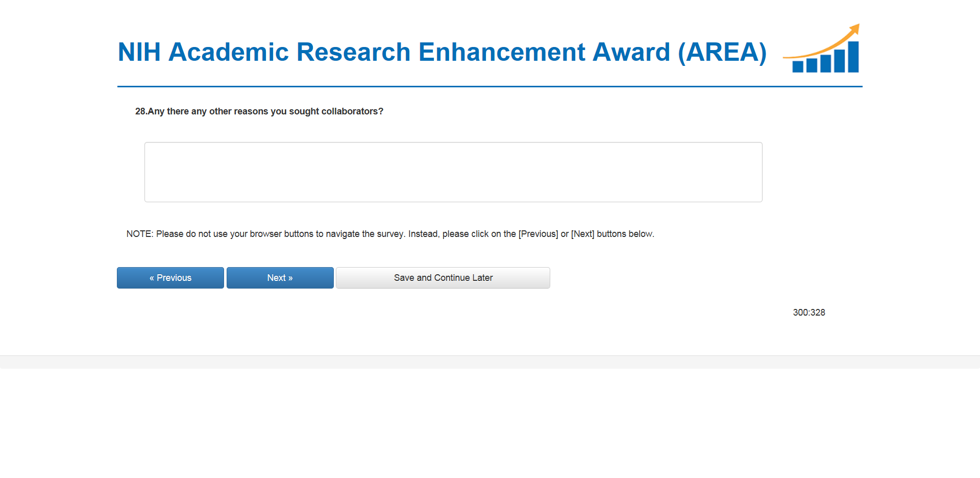Click the NIH Academic Research Enhancement Award heading
980x478 pixels.
(x=442, y=52)
